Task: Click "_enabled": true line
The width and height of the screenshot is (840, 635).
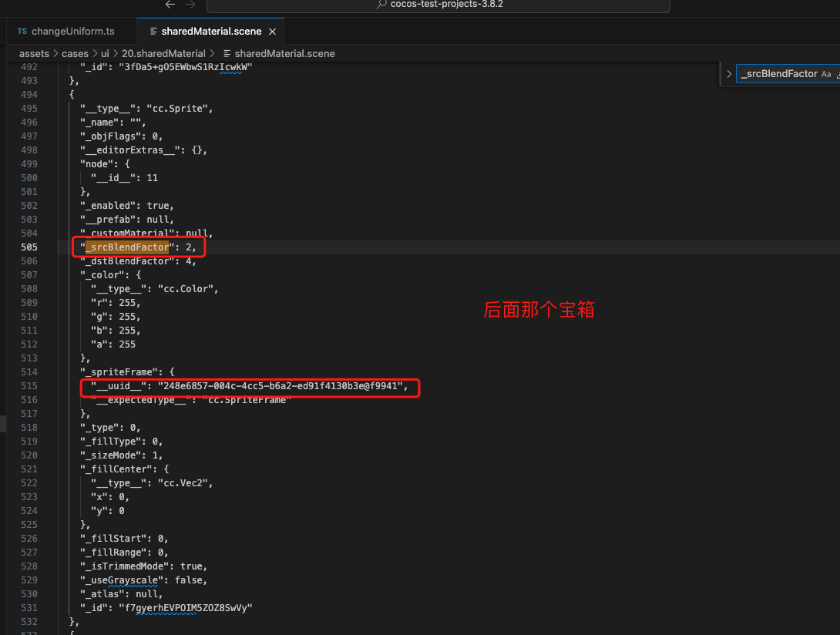Action: point(127,206)
